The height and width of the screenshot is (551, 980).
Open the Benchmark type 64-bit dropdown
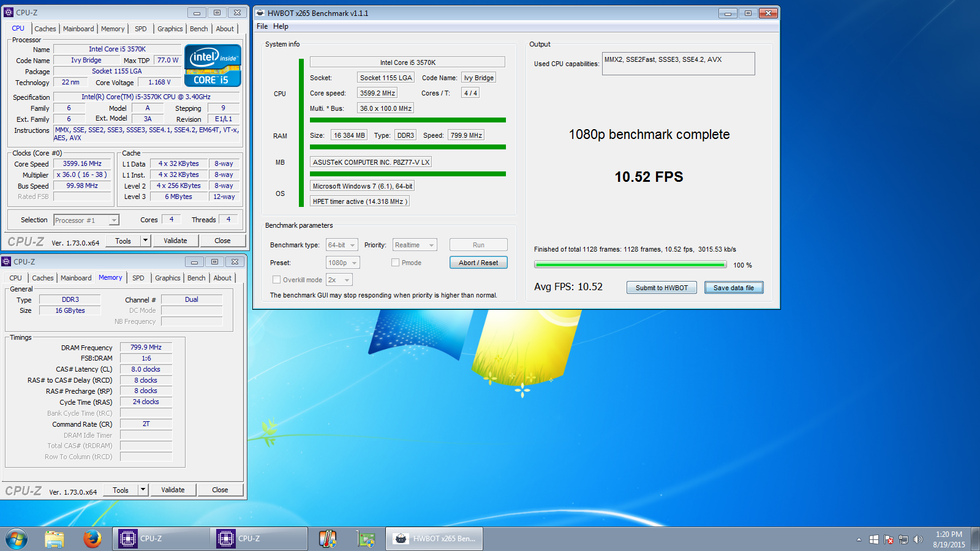coord(341,245)
